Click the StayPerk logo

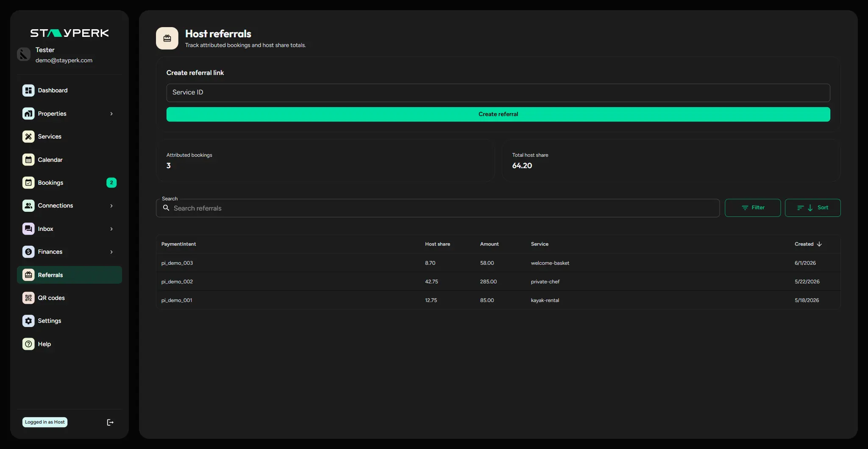click(x=70, y=33)
